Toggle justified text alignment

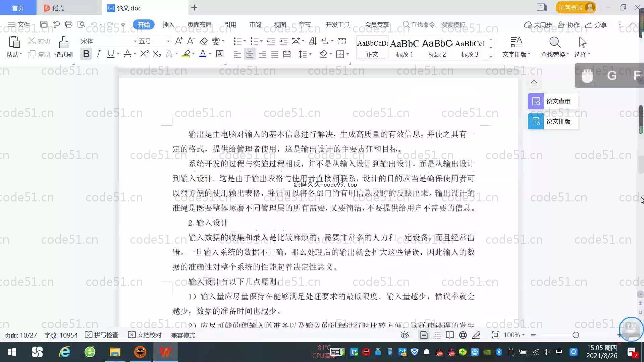[x=275, y=54]
